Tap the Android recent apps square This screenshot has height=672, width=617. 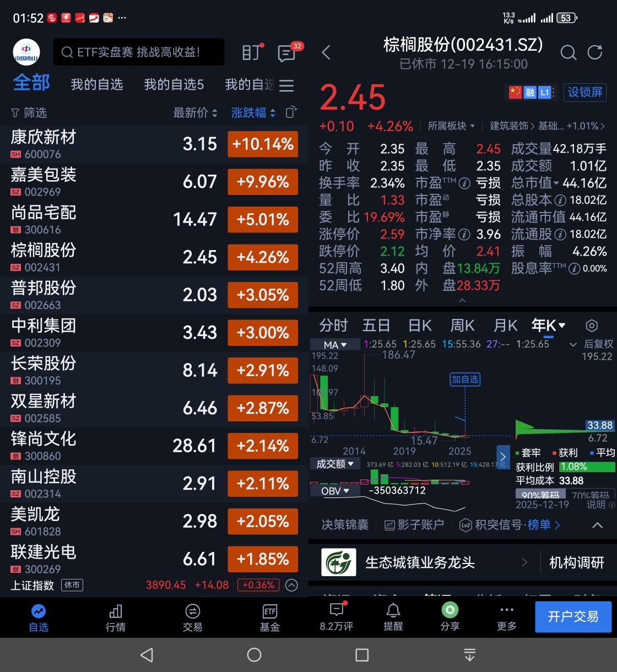click(x=362, y=655)
